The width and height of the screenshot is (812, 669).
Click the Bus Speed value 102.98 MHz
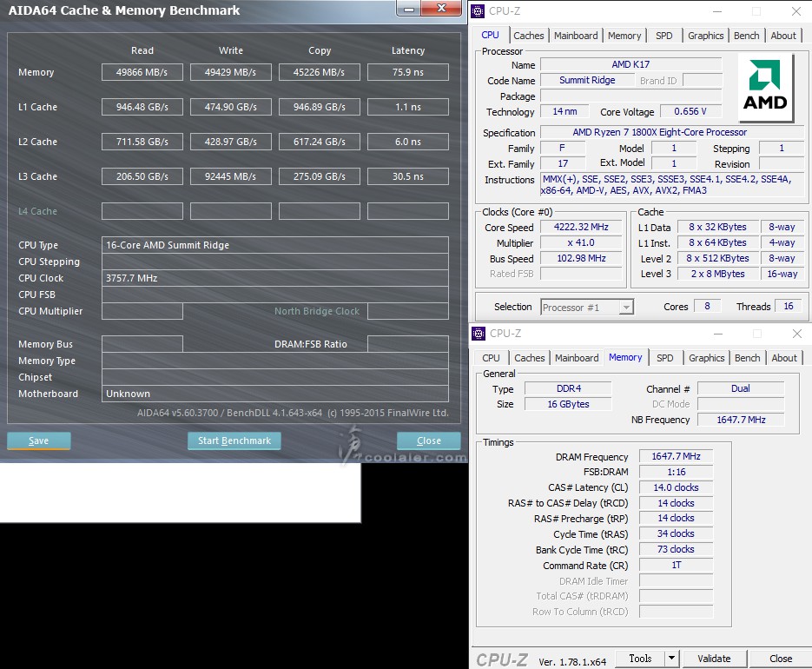click(x=581, y=258)
